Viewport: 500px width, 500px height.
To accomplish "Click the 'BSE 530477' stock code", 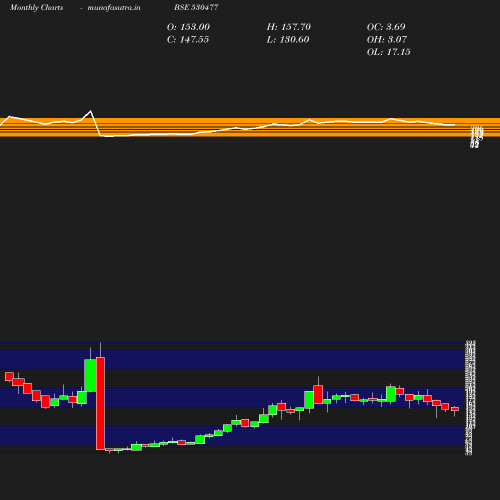I will coord(196,7).
